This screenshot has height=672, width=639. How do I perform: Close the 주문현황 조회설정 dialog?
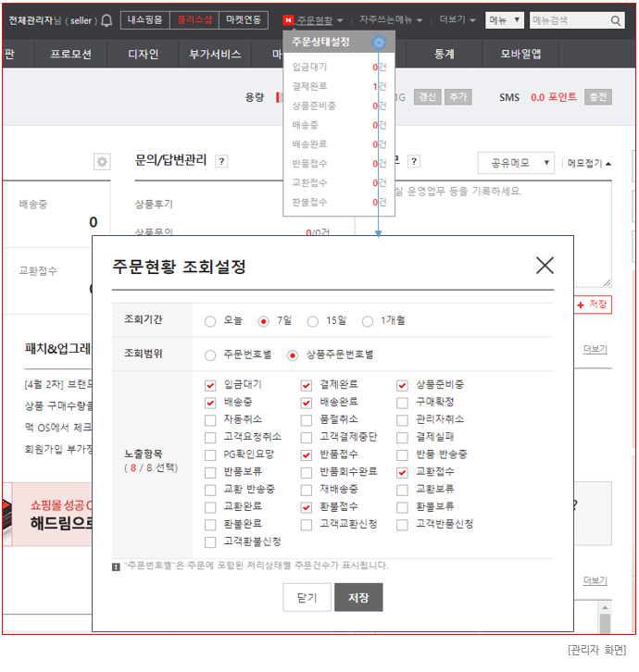pos(545,266)
